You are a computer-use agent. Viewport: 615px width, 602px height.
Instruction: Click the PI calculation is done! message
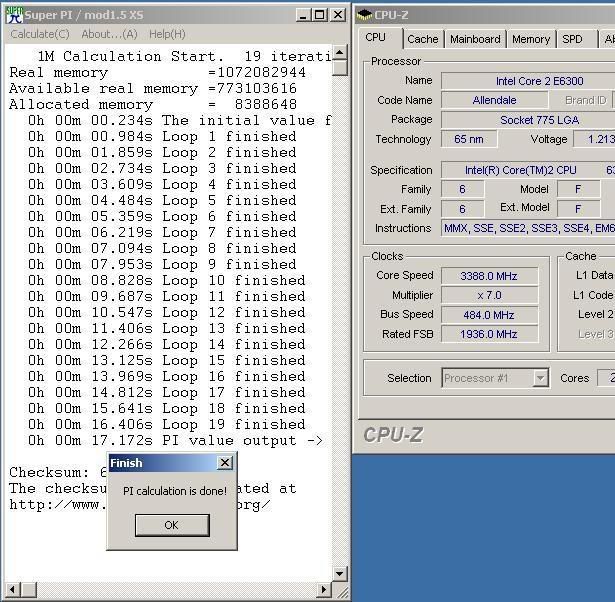(x=175, y=491)
